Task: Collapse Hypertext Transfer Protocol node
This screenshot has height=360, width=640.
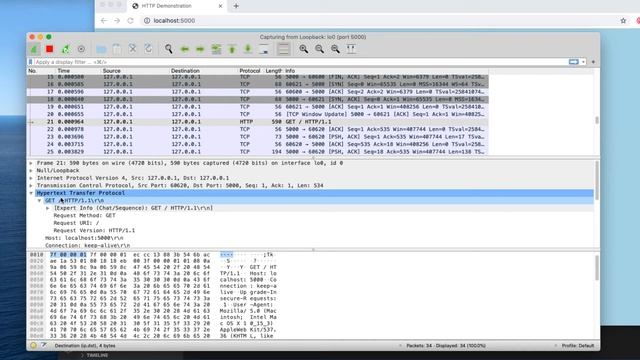Action: [x=31, y=193]
